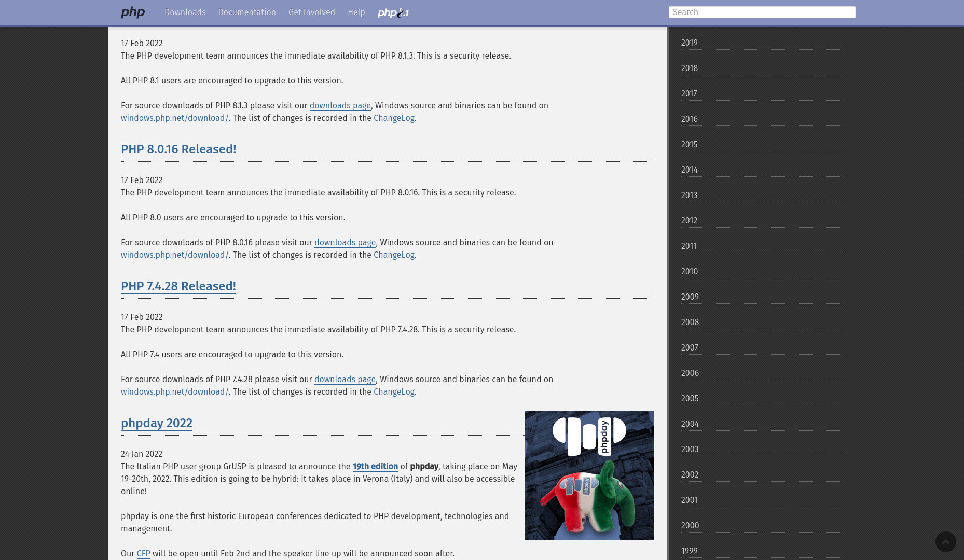Open the 2014 news archive
This screenshot has width=964, height=560.
(762, 170)
